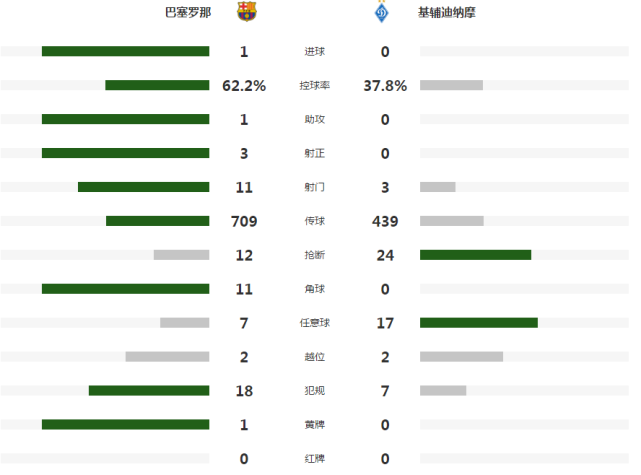641x475 pixels.
Task: Click Barcelona's green 进球 goals bar
Action: tap(126, 51)
